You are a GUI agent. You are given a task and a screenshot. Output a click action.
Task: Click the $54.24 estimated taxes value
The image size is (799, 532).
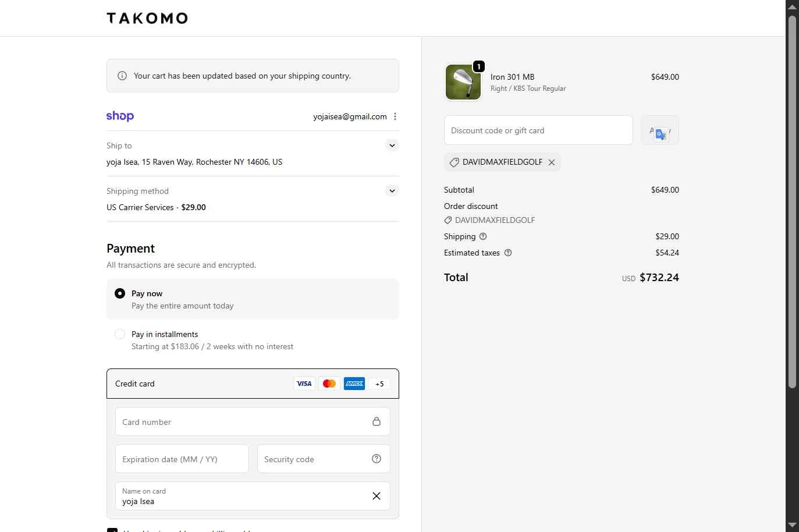coord(667,253)
